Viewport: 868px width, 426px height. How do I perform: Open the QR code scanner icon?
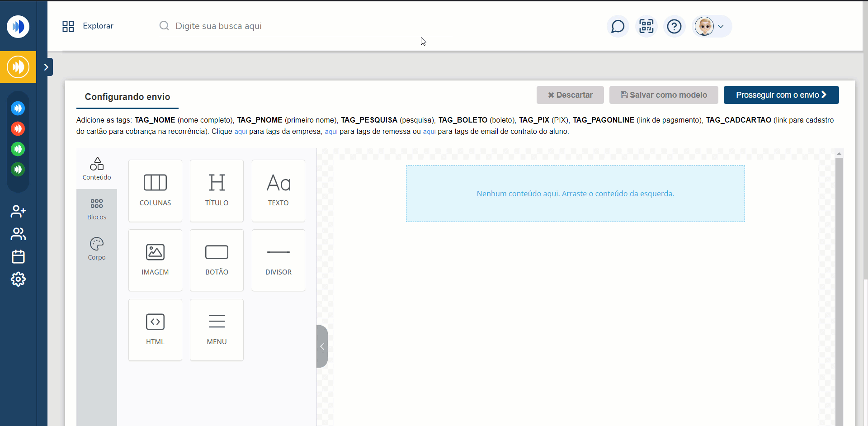[646, 26]
